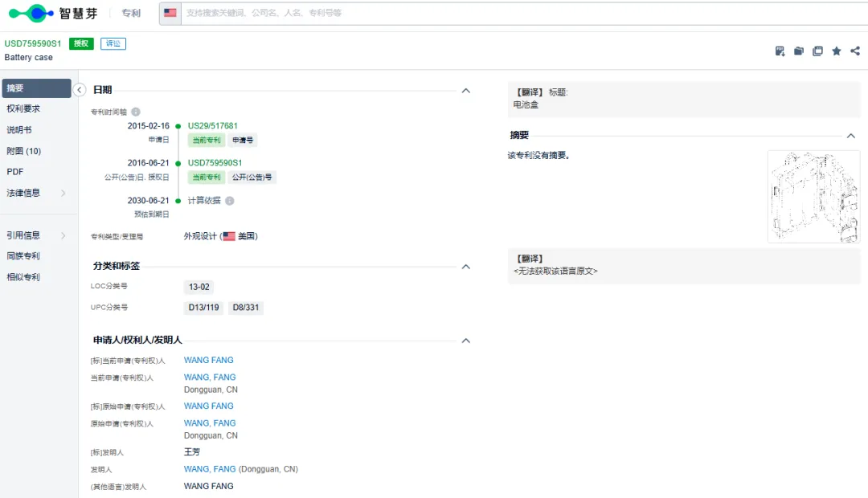
Task: Collapse the 日期 section
Action: [466, 90]
